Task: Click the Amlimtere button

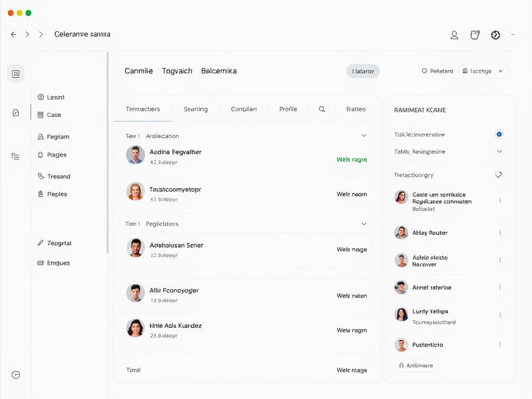Action: click(416, 365)
